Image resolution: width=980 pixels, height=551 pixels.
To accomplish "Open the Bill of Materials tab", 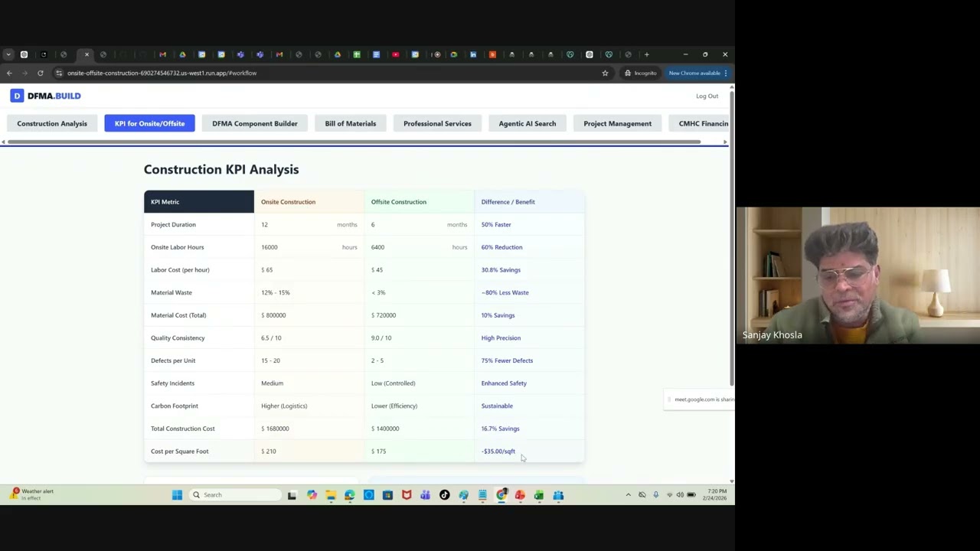I will point(351,123).
